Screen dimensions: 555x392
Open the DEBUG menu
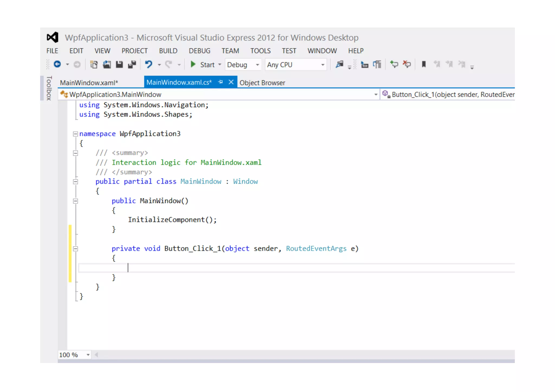coord(200,51)
